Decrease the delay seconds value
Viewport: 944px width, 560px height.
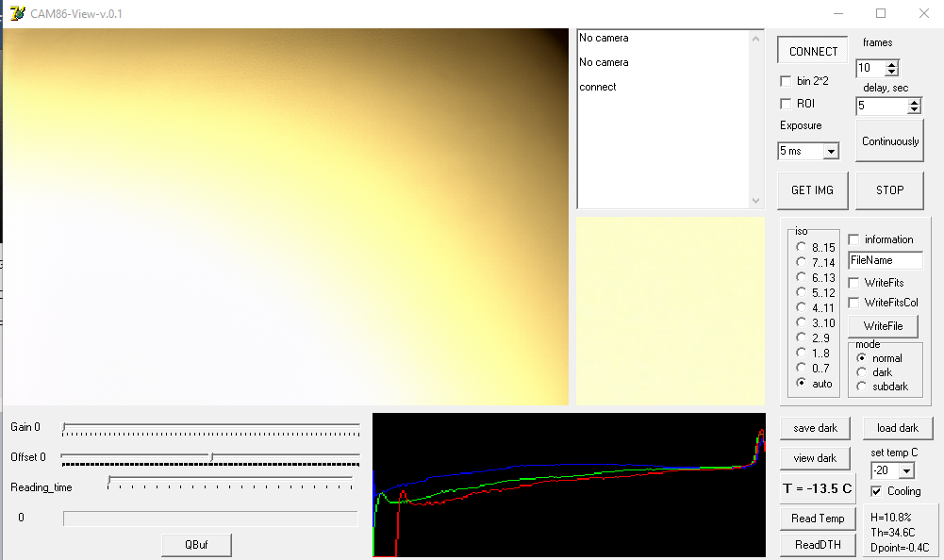pyautogui.click(x=915, y=109)
